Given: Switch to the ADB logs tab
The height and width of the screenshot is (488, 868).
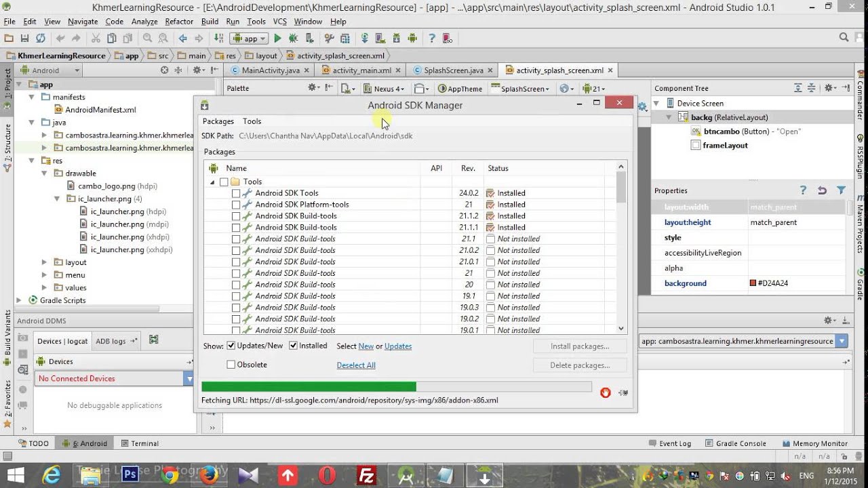Looking at the screenshot, I should (x=117, y=341).
